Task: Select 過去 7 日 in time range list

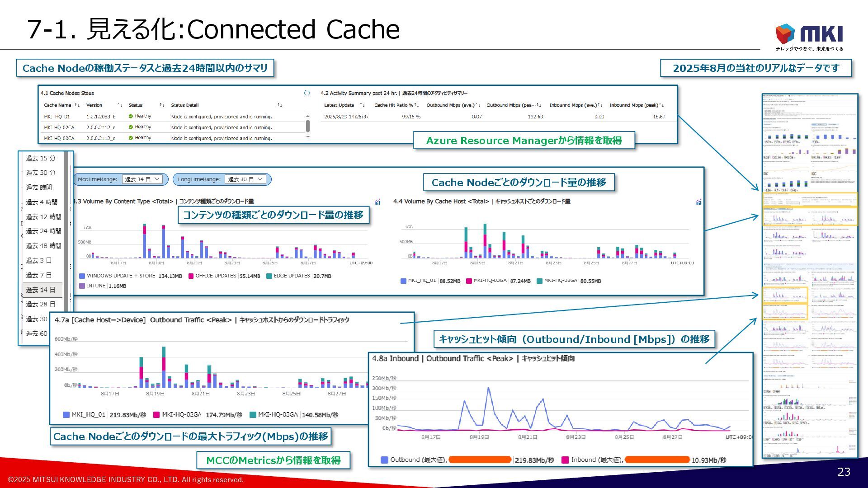Action: (x=38, y=275)
